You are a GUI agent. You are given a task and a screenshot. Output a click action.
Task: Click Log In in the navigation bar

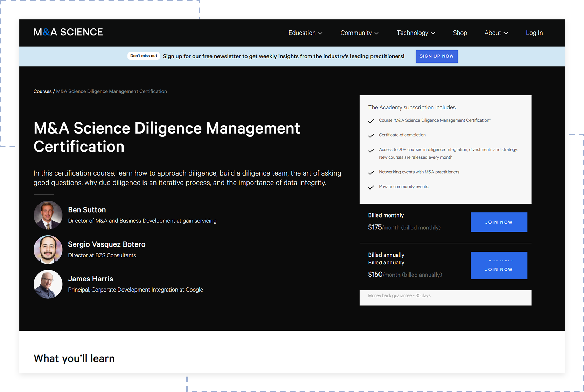pyautogui.click(x=534, y=33)
